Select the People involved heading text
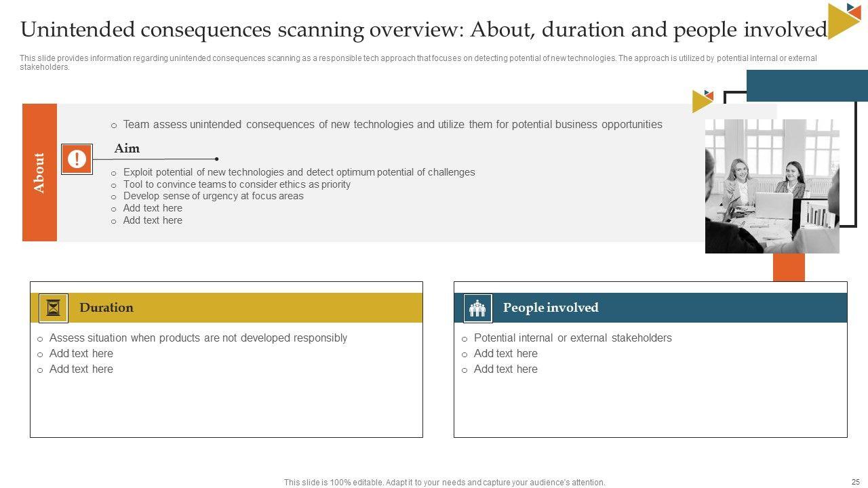 (551, 308)
